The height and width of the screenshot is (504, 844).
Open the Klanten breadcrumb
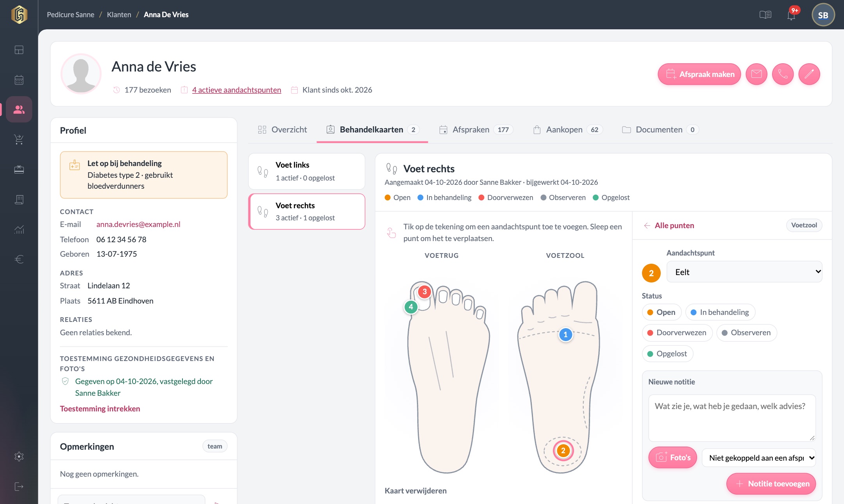119,14
